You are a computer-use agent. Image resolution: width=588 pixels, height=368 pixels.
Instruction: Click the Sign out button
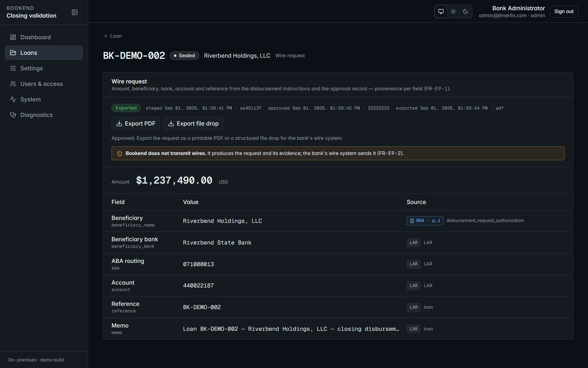click(564, 11)
